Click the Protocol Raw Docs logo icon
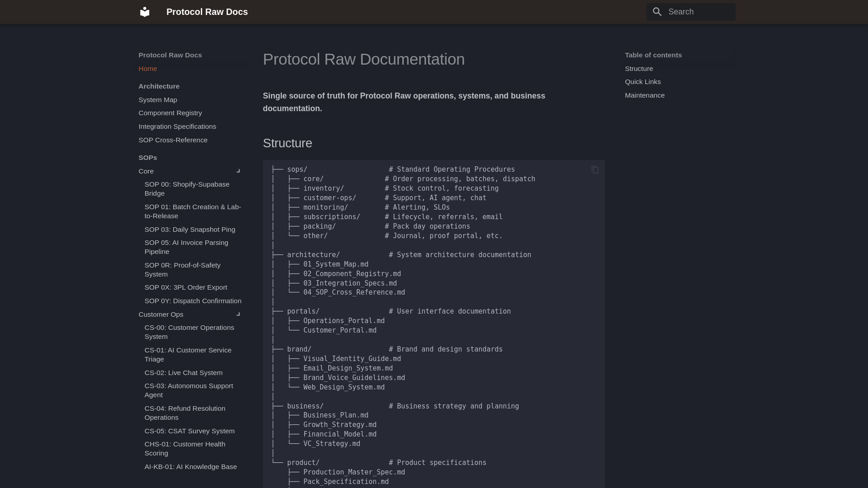Screen dimensions: 868x488 (x=145, y=12)
